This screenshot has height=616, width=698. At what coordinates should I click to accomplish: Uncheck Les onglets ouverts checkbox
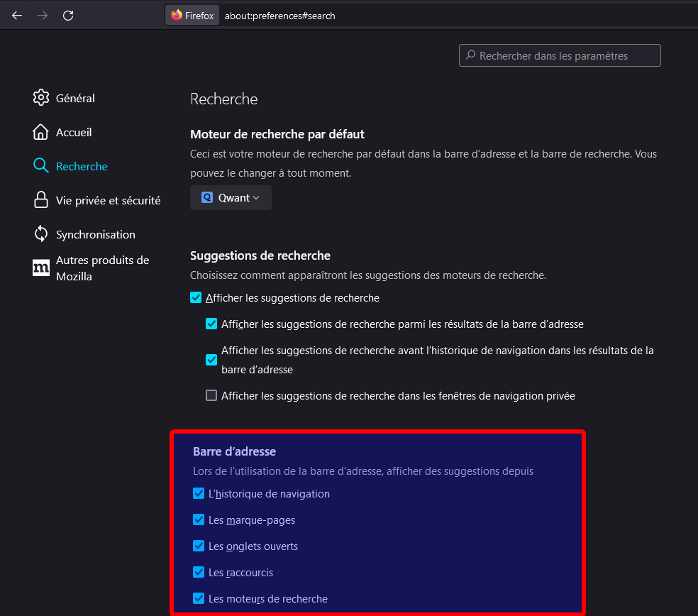199,546
